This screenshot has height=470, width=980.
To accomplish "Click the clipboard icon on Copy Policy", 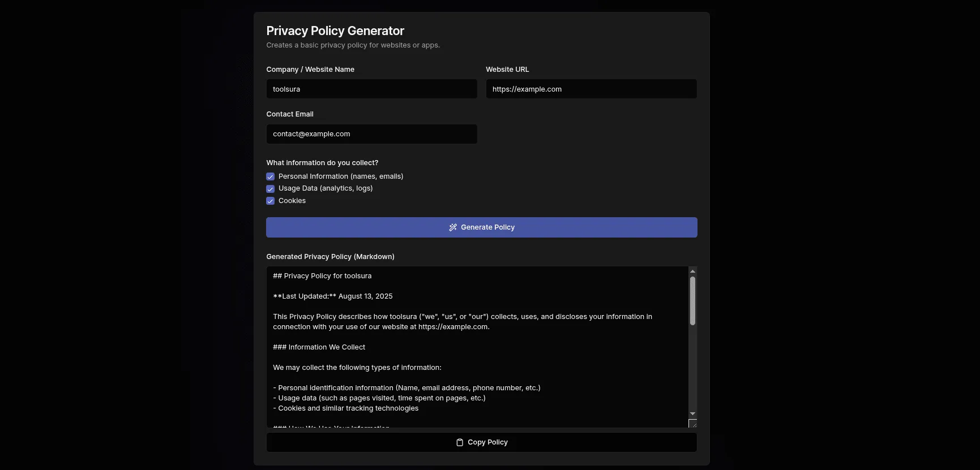I will 460,442.
